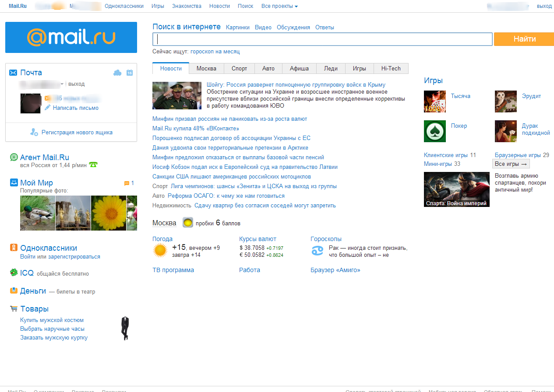Screen dimensions: 554x392
Task: Click the Мой Мир smiley icon
Action: coord(14,182)
